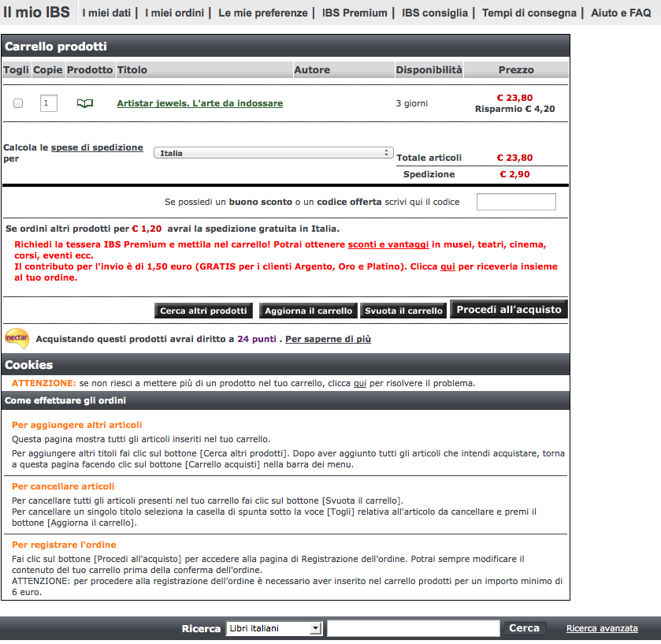Open the Per saperne di più link
The image size is (661, 644).
328,339
